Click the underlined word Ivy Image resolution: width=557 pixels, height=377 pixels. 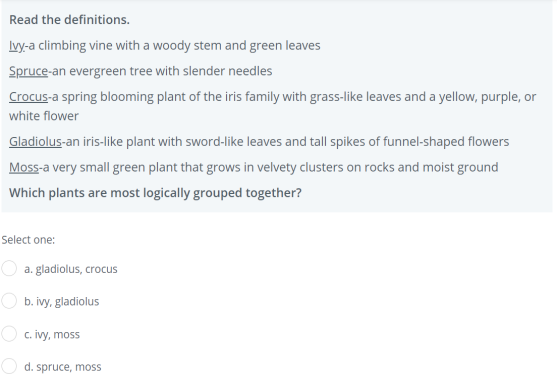[x=17, y=46]
